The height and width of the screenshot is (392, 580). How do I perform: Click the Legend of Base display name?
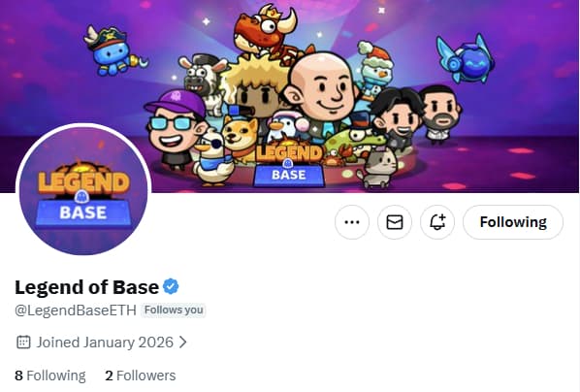(x=87, y=287)
